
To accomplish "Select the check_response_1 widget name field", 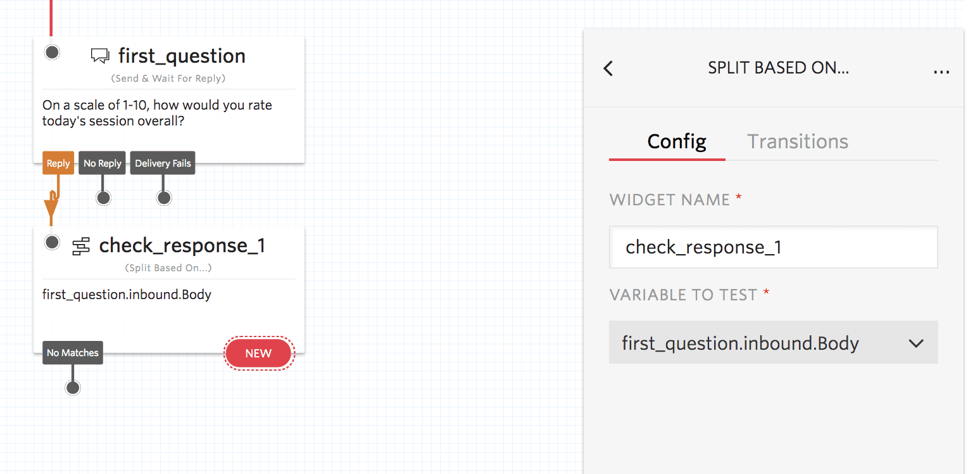I will click(x=773, y=247).
